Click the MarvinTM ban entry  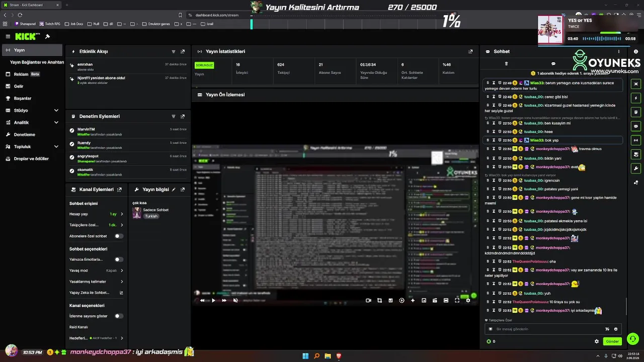tap(128, 132)
